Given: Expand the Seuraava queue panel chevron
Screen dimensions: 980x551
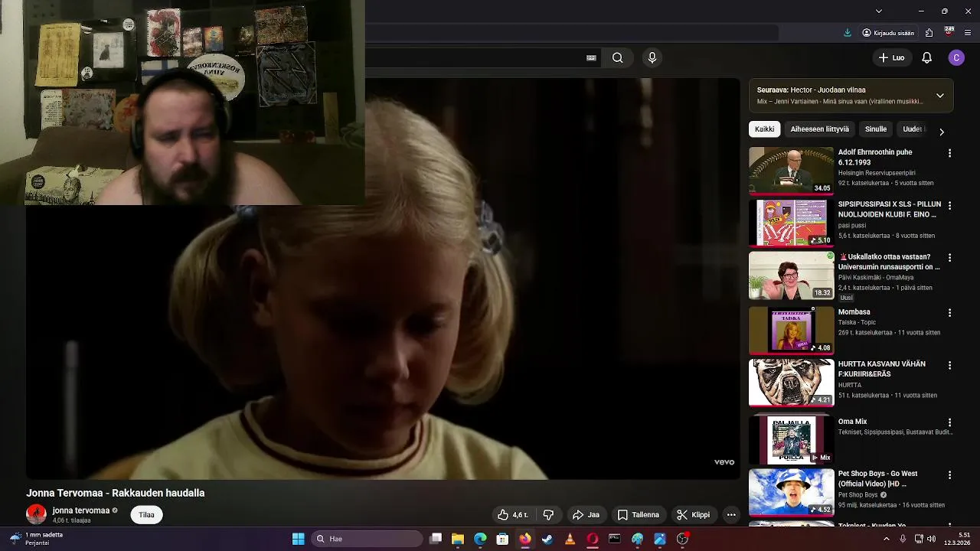Looking at the screenshot, I should [940, 96].
